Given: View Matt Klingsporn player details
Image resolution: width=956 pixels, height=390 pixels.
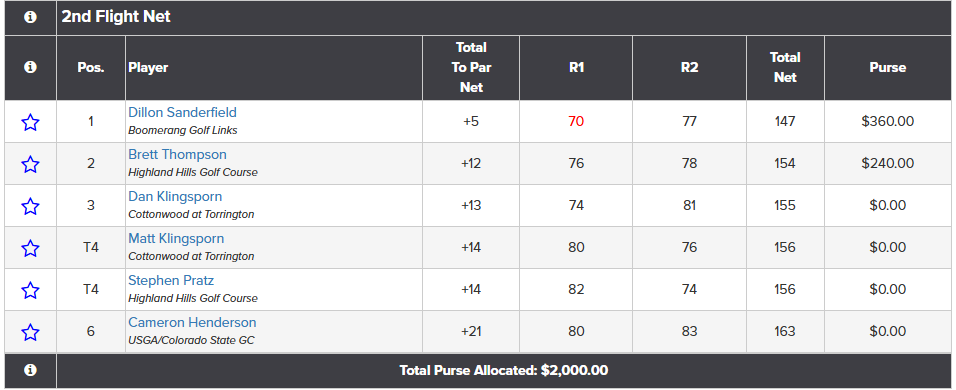Looking at the screenshot, I should click(176, 239).
